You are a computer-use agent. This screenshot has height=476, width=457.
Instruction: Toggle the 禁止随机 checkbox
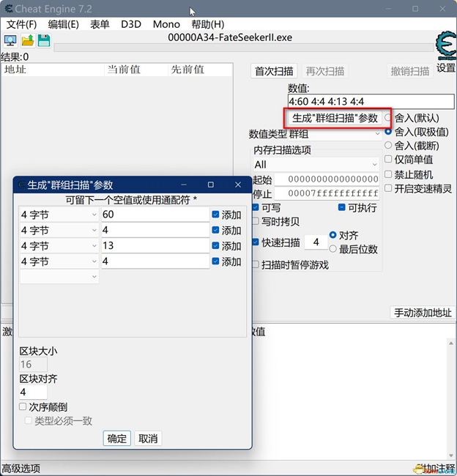(x=388, y=174)
